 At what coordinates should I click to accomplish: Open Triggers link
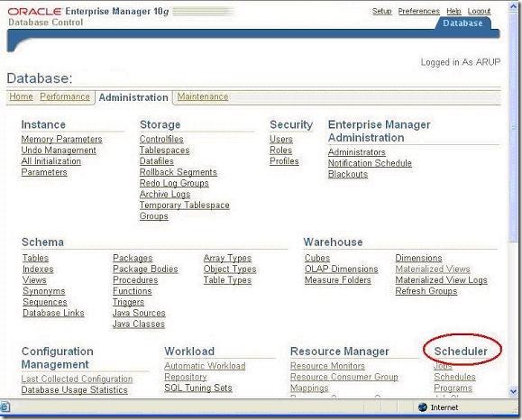pyautogui.click(x=128, y=302)
